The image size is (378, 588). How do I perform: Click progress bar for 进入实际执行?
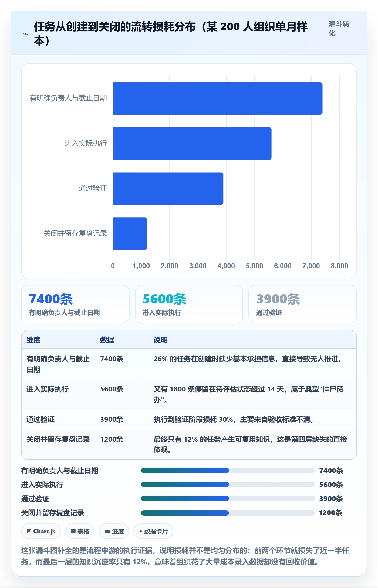228,485
